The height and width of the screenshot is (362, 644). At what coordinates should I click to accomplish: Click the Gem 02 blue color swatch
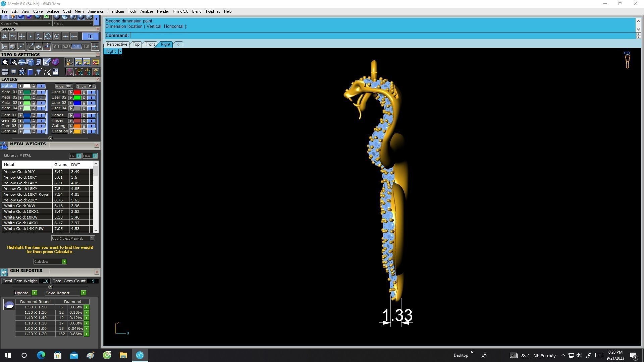[26, 121]
